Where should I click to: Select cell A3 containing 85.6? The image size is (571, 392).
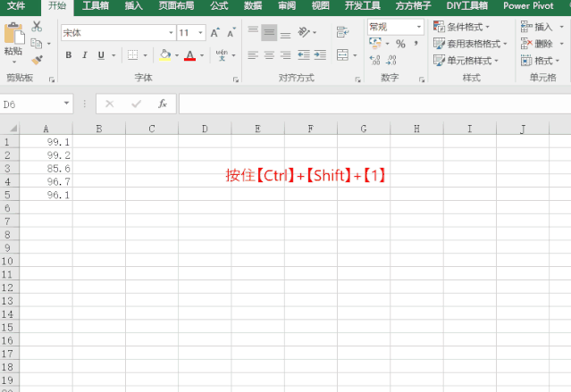46,168
